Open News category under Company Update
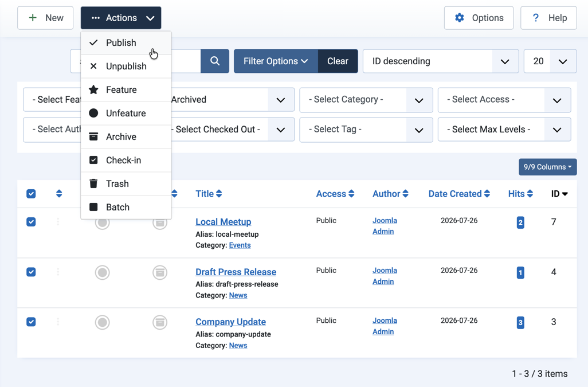The image size is (588, 387). coord(238,345)
